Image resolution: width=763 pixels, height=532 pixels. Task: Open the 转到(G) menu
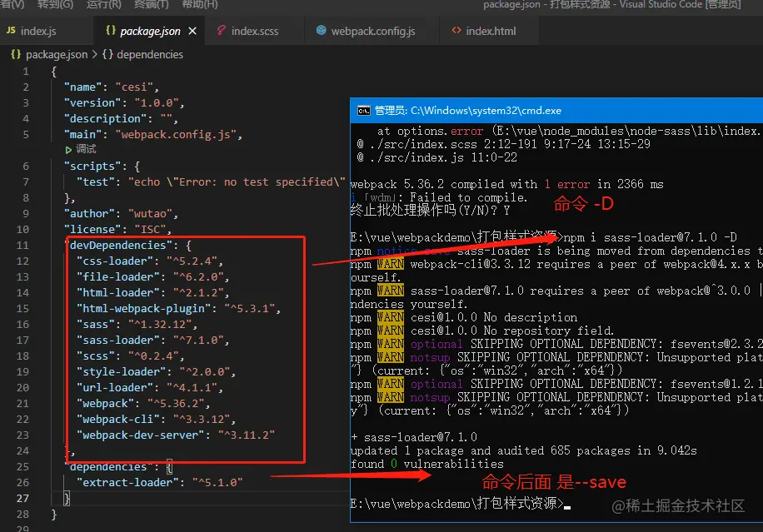[56, 4]
